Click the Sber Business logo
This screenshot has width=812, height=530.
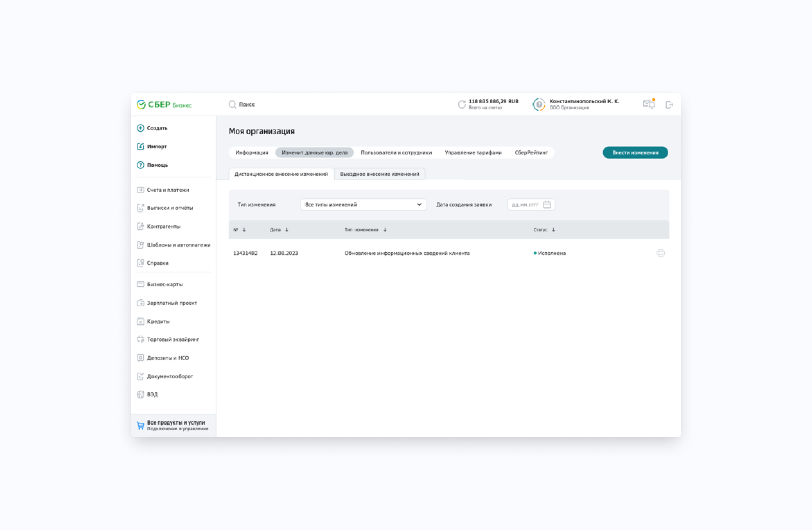click(164, 104)
